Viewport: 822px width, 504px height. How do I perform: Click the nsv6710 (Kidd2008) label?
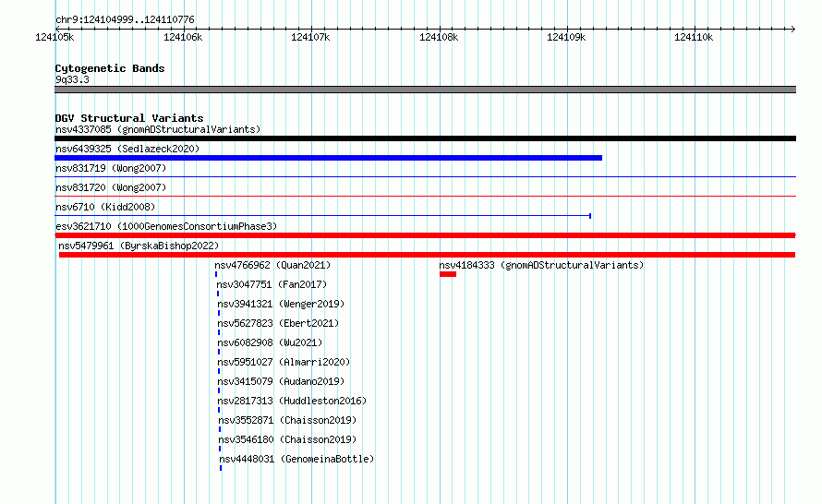click(105, 207)
